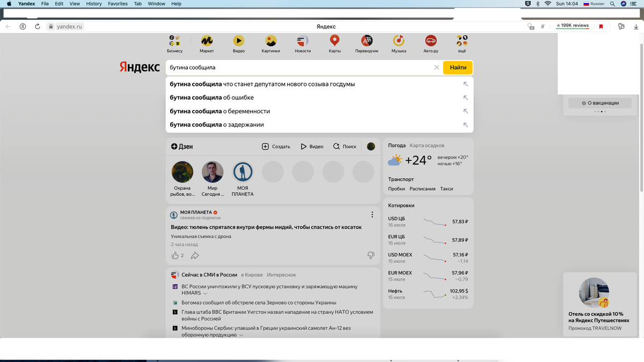Open hotel discount ad thumbnail
644x362 pixels.
tap(594, 292)
